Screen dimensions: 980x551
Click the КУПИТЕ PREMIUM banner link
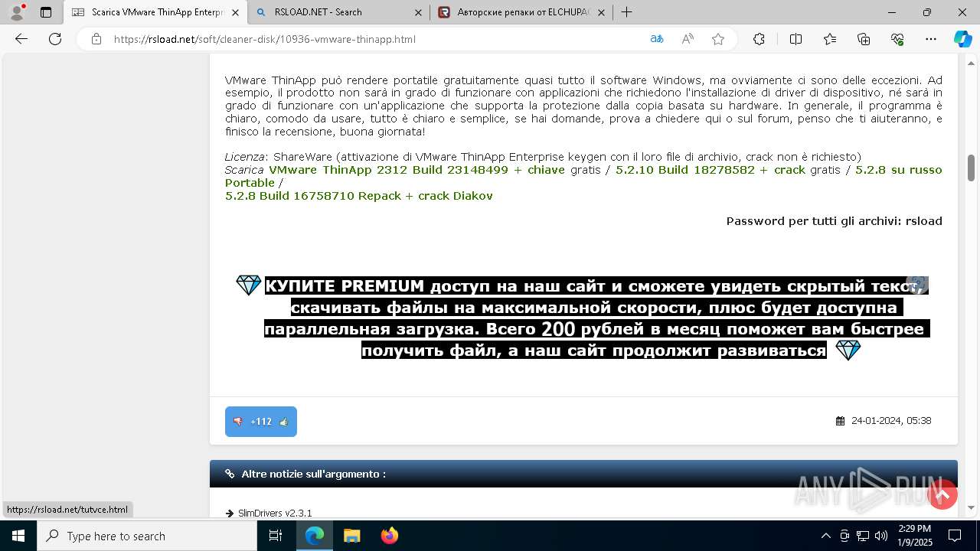[x=596, y=318]
